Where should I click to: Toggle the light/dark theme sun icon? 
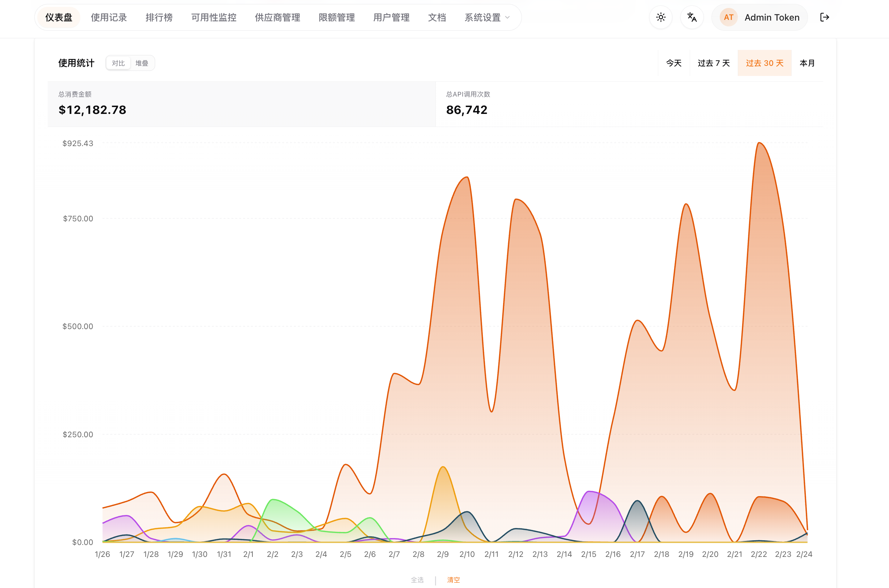tap(661, 17)
